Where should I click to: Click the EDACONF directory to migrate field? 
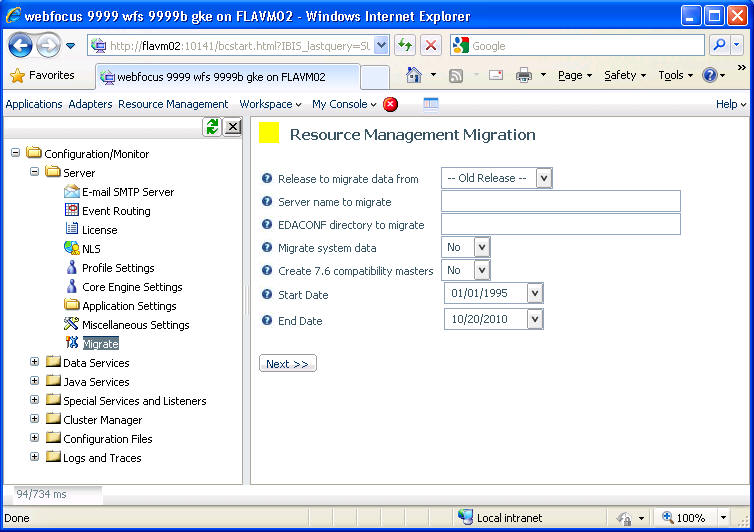click(x=560, y=224)
